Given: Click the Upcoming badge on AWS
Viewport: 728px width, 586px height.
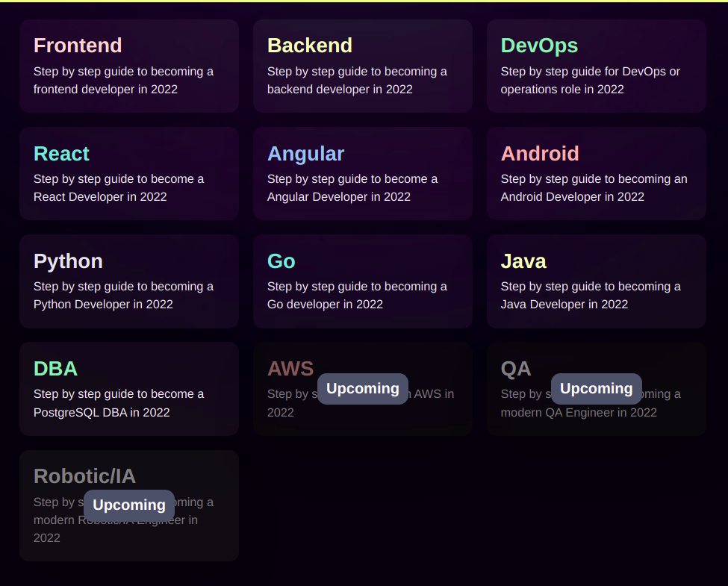Looking at the screenshot, I should click(363, 388).
